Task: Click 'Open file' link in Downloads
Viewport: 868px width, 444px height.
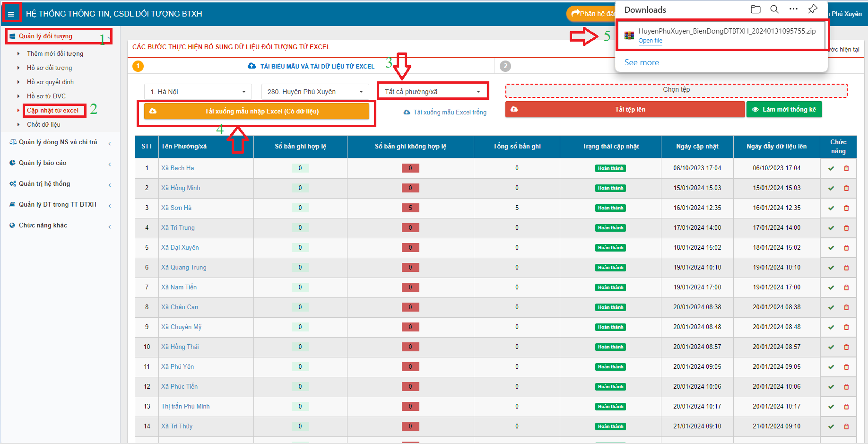Action: click(x=650, y=41)
